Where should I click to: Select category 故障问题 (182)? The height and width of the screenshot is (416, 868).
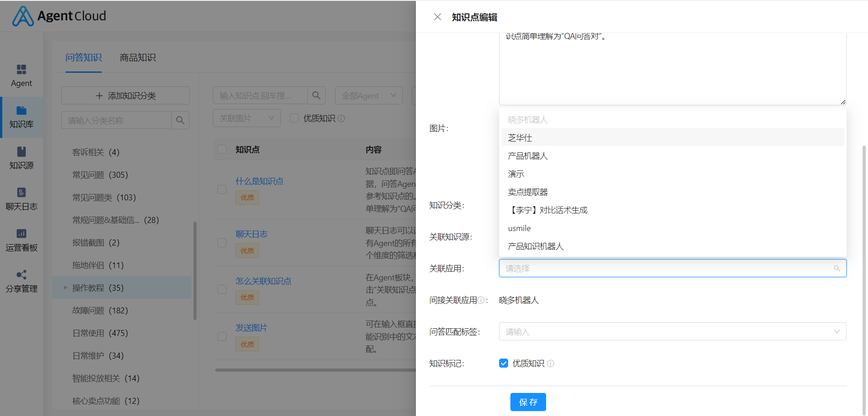pos(100,310)
